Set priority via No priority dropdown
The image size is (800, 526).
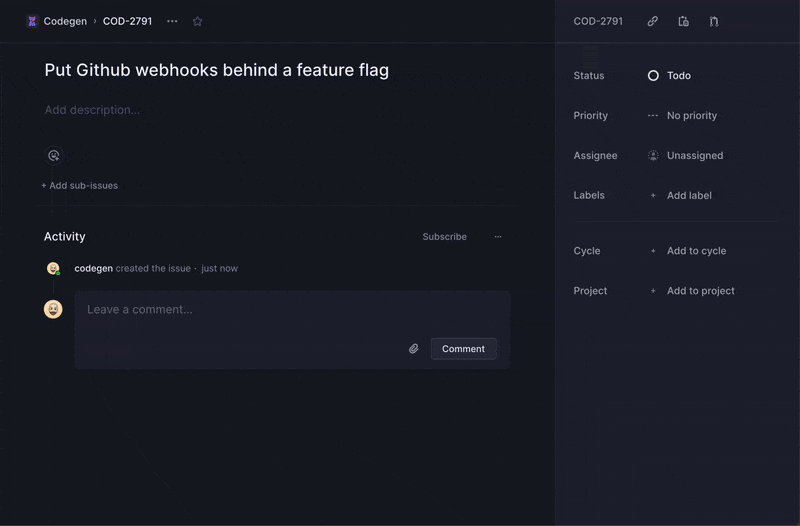[x=682, y=116]
